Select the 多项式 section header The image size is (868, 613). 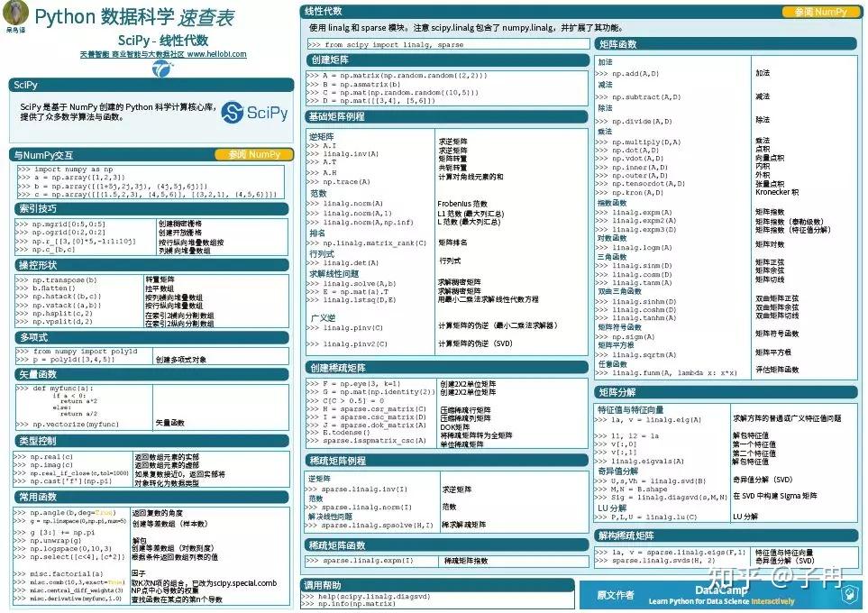[151, 337]
